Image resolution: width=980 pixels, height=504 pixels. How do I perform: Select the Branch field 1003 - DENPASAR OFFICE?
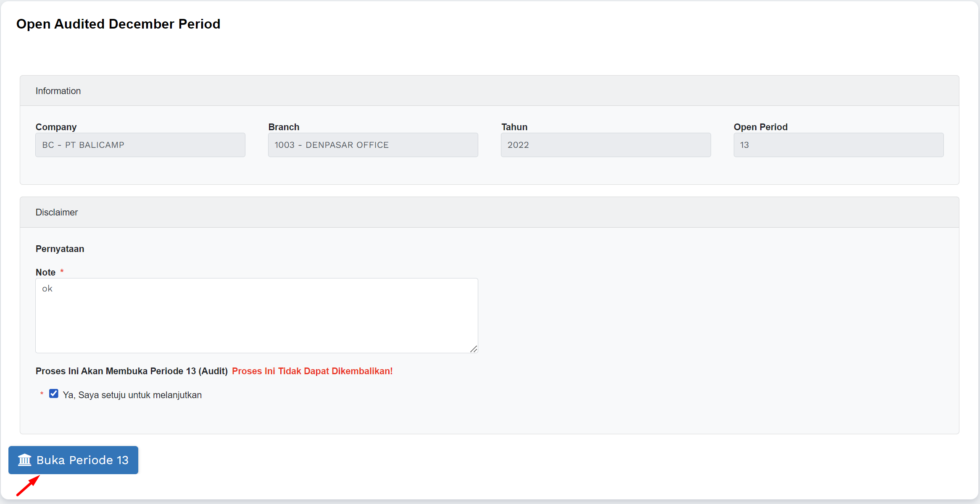(x=373, y=145)
